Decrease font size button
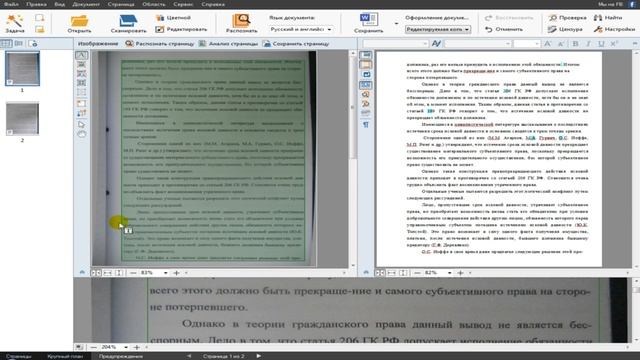 (x=561, y=44)
